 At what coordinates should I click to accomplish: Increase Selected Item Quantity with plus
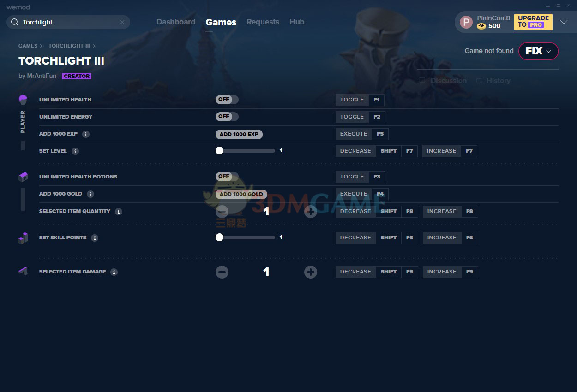click(311, 212)
